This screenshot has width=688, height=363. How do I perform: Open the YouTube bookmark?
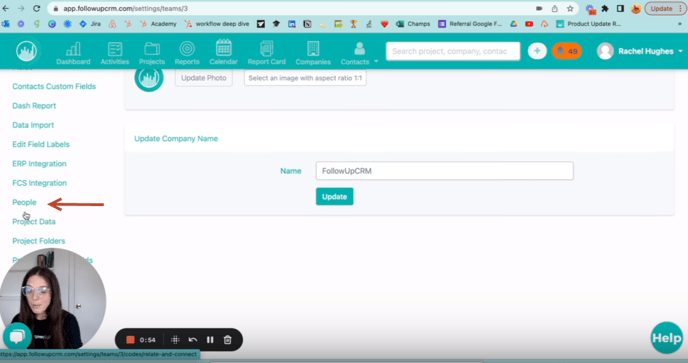pyautogui.click(x=529, y=24)
